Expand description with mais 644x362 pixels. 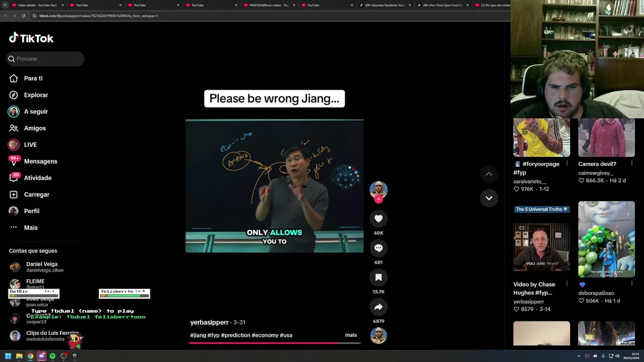coord(351,335)
